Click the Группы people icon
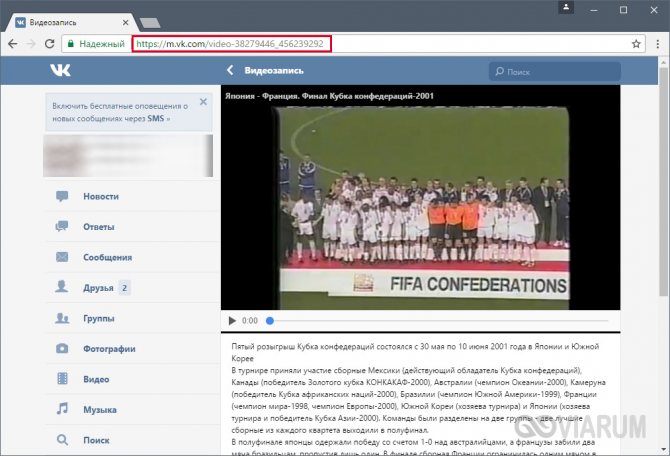The width and height of the screenshot is (670, 456). (62, 318)
